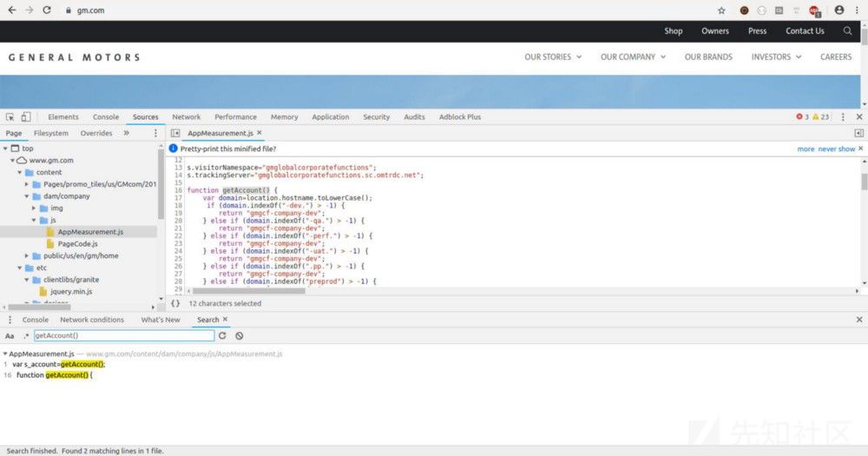Open the CAREERS page link
Viewport: 868px width, 456px height.
[836, 57]
